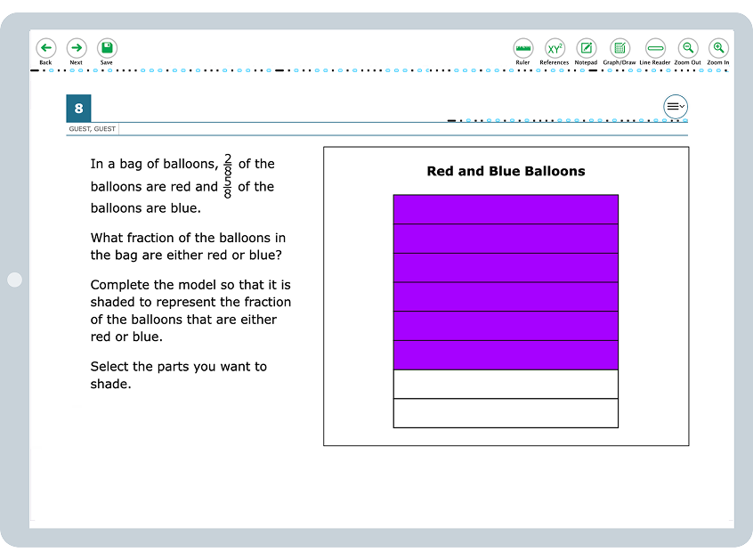Unshade the fourth purple model part
The height and width of the screenshot is (560, 753).
506,296
